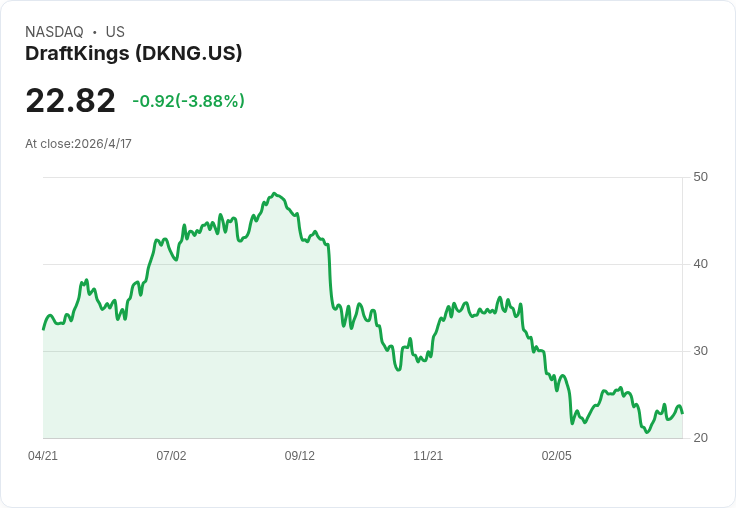Click the 22.82 closing price
Image resolution: width=736 pixels, height=508 pixels.
[70, 100]
